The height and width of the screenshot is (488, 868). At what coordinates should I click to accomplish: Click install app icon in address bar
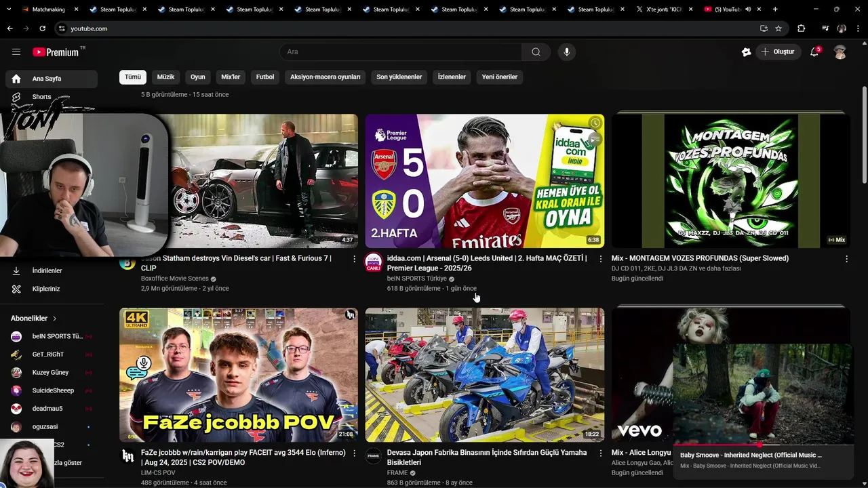764,28
